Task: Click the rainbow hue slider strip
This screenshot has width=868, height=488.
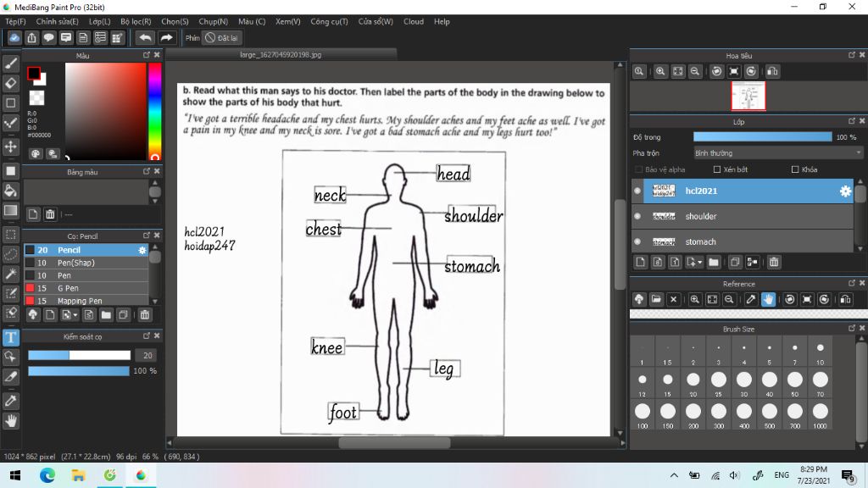Action: click(x=155, y=111)
